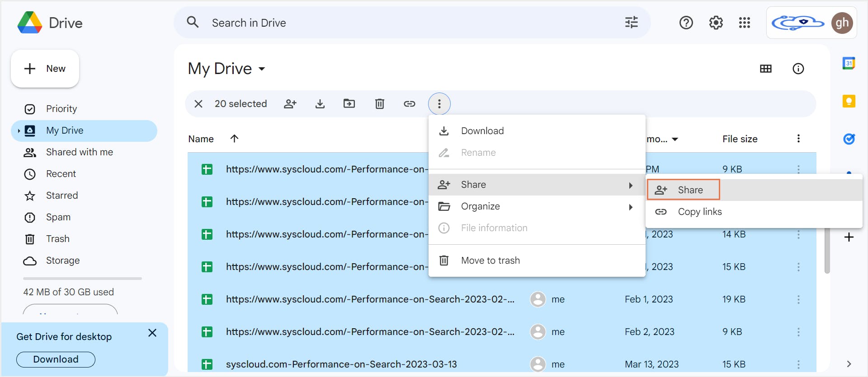Open Recent files
The image size is (868, 377).
(84, 174)
